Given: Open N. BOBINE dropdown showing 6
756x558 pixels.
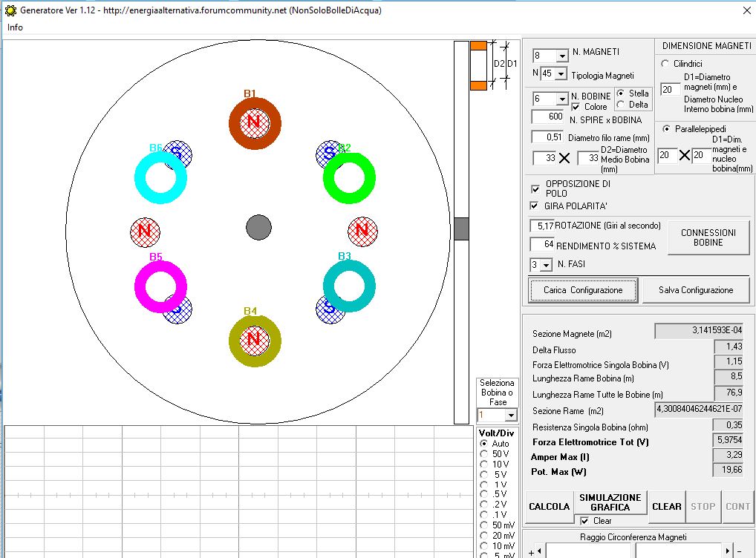Looking at the screenshot, I should (562, 99).
